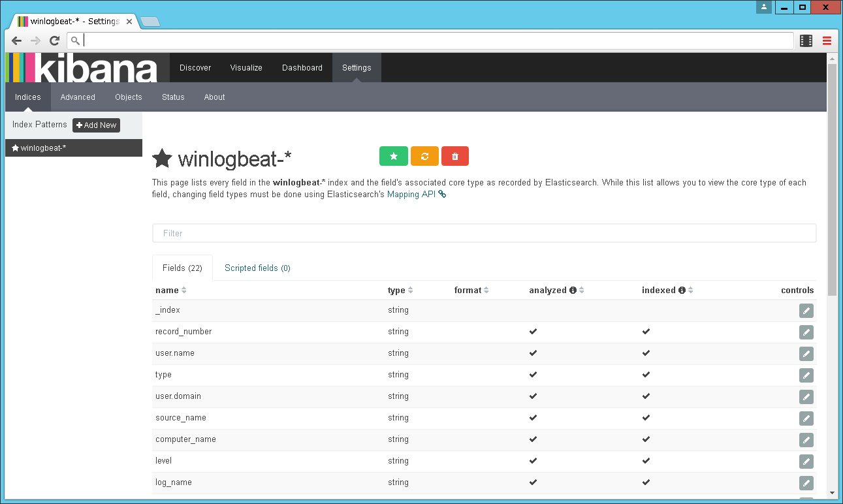Open the browser hamburger menu

(827, 40)
